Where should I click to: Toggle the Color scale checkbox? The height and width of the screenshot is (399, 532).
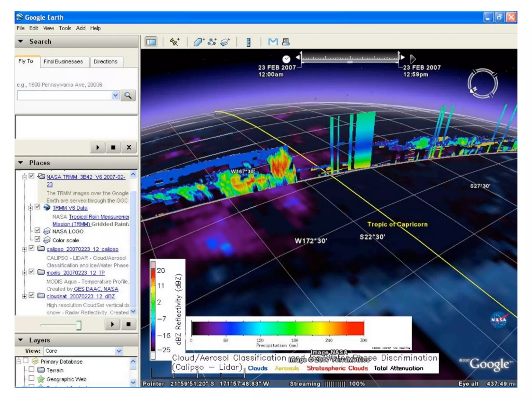[37, 239]
